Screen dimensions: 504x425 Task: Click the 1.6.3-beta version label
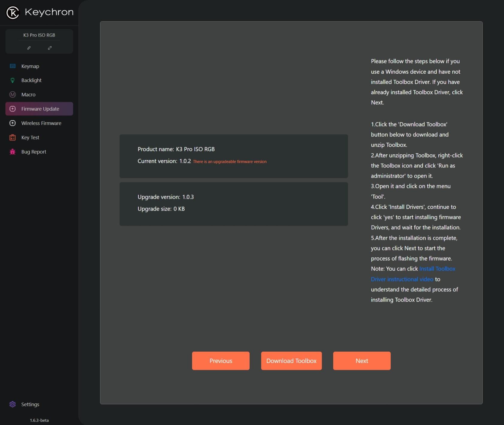pyautogui.click(x=39, y=420)
